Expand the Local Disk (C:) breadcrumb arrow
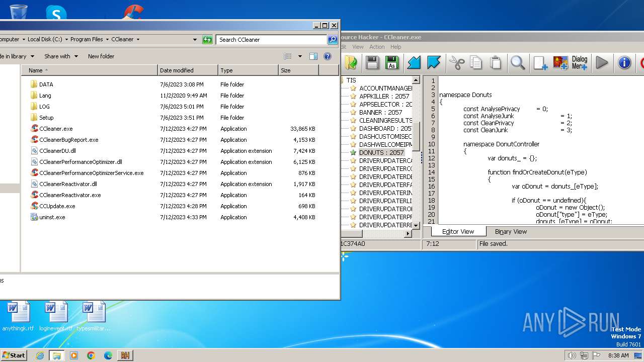Viewport: 644px width, 362px height. 66,39
